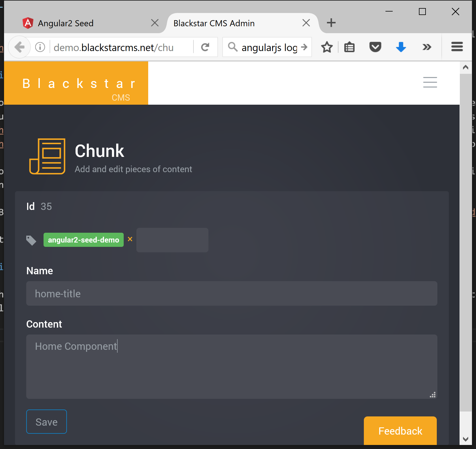
Task: Click the textarea resize handle
Action: tap(432, 395)
